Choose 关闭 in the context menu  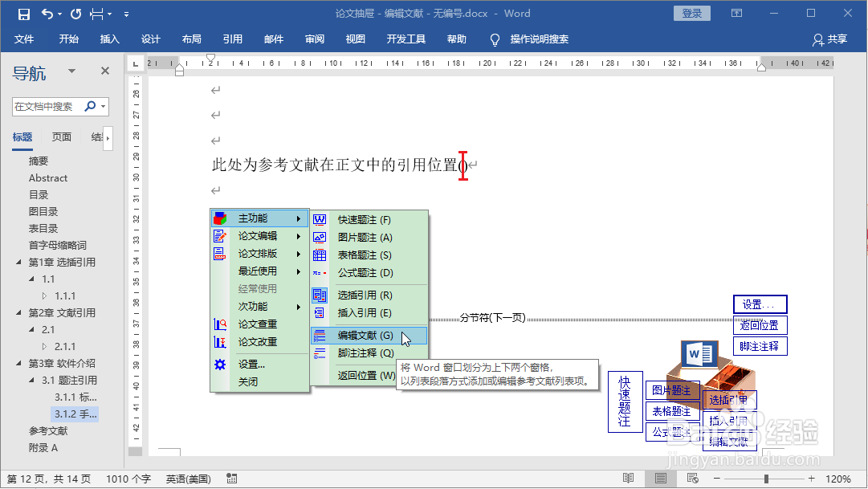pos(247,381)
